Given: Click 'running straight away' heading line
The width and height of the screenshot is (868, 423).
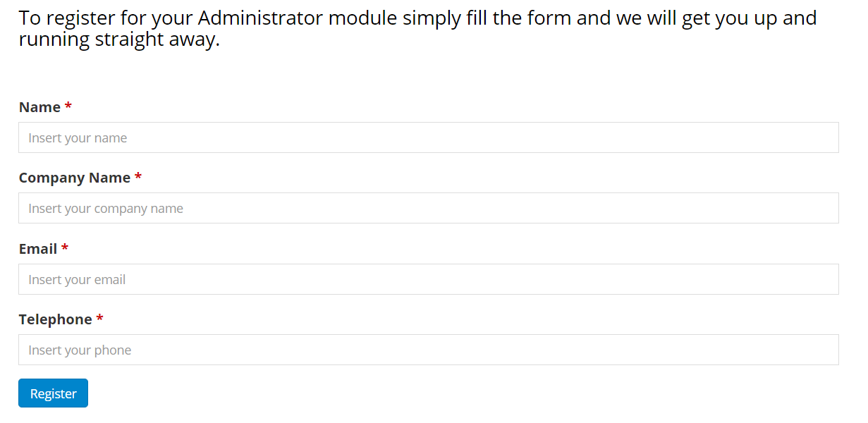Looking at the screenshot, I should click(x=119, y=40).
